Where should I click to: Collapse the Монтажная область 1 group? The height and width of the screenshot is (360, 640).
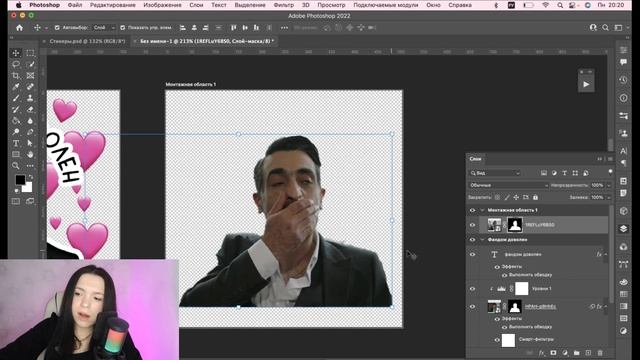(x=482, y=210)
